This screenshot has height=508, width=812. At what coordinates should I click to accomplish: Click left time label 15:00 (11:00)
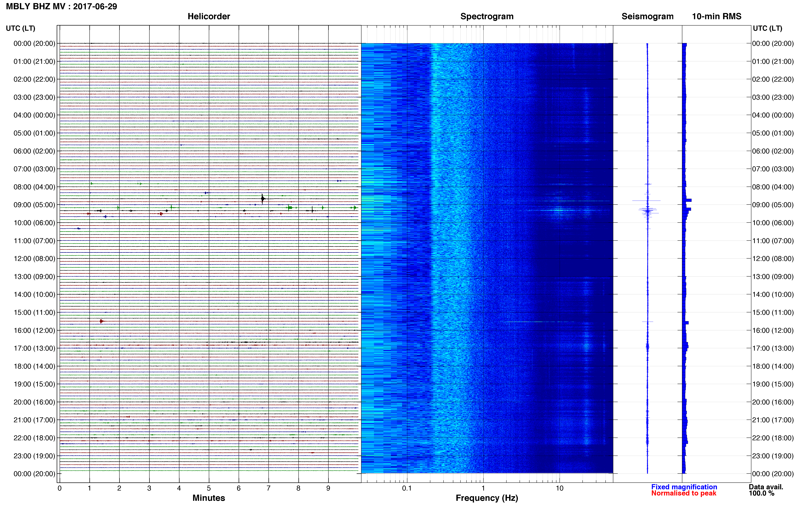(34, 312)
